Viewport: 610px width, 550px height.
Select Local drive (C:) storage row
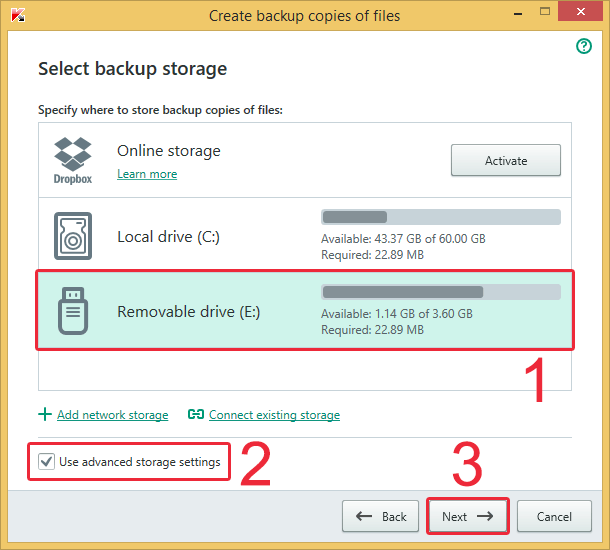pyautogui.click(x=305, y=235)
